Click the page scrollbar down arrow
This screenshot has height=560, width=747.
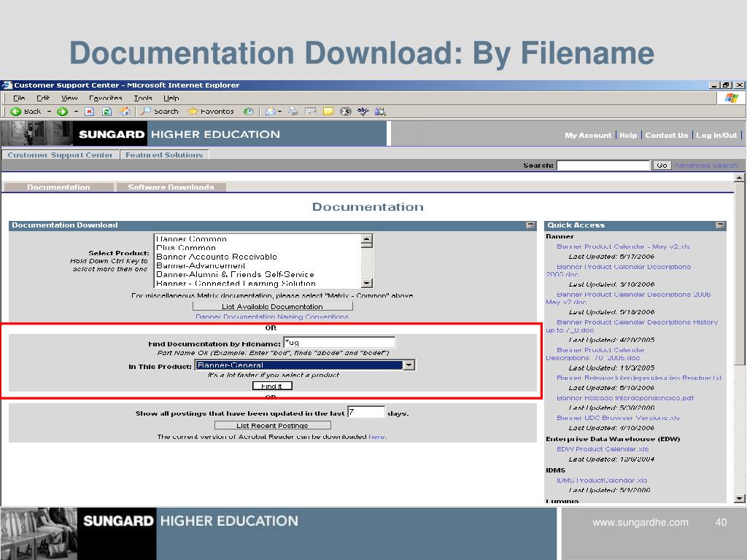tap(740, 499)
